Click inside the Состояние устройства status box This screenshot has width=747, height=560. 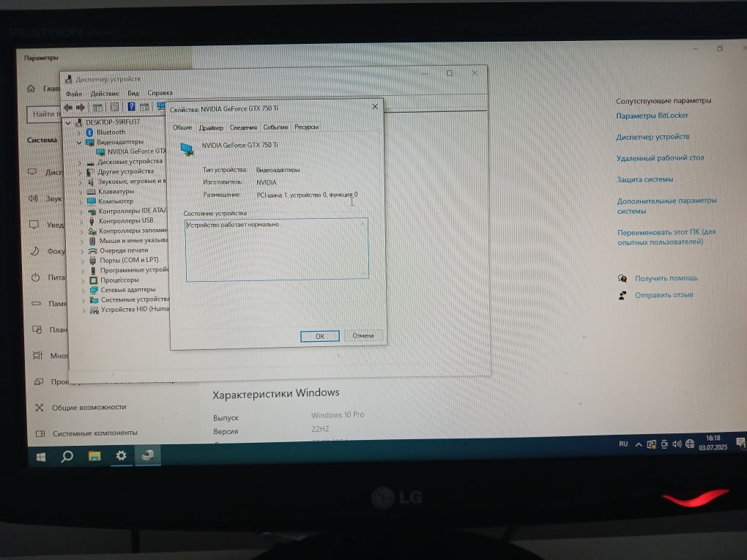[277, 250]
